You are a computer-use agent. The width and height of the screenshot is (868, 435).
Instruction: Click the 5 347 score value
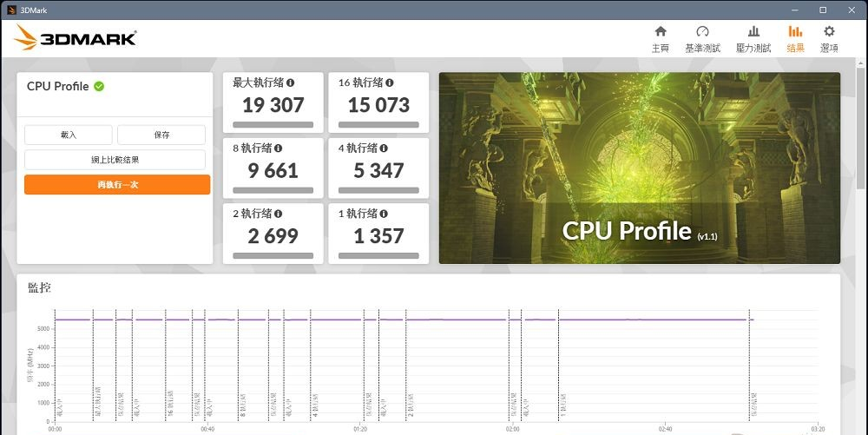[378, 170]
